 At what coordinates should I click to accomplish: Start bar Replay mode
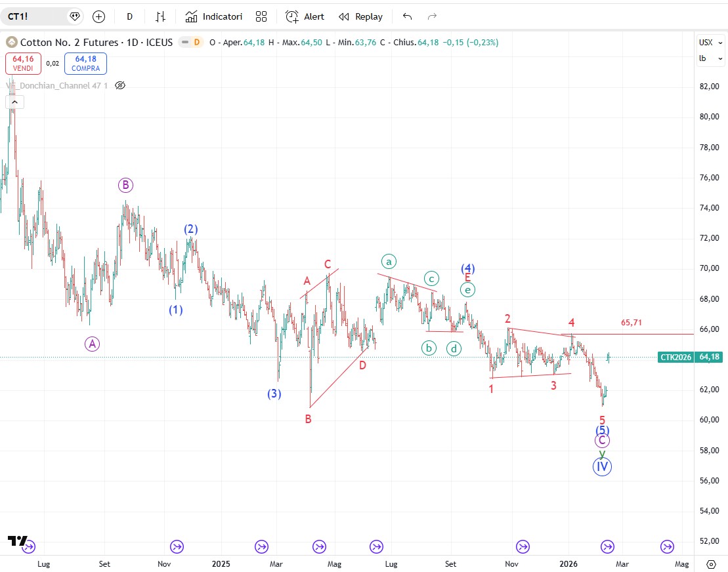(x=360, y=16)
